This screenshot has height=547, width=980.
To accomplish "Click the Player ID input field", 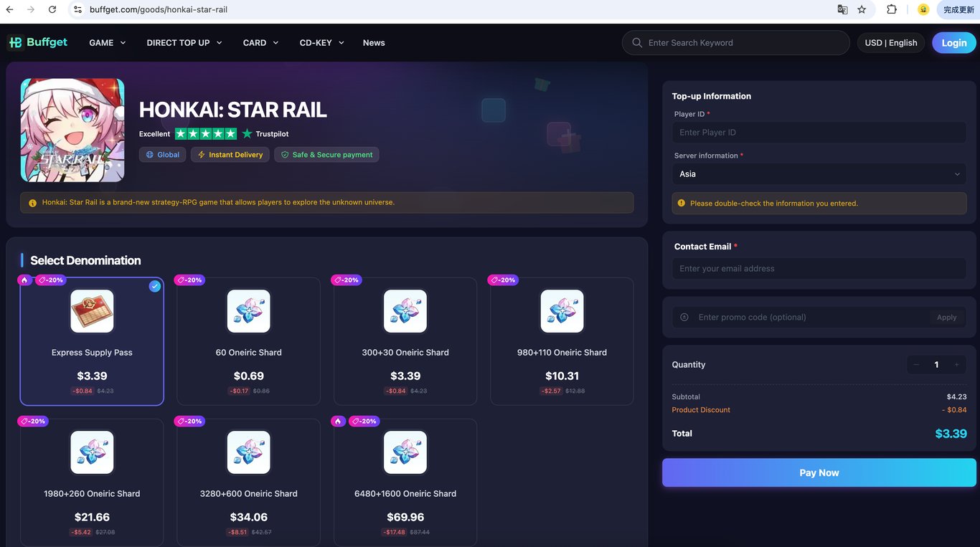I will (819, 133).
